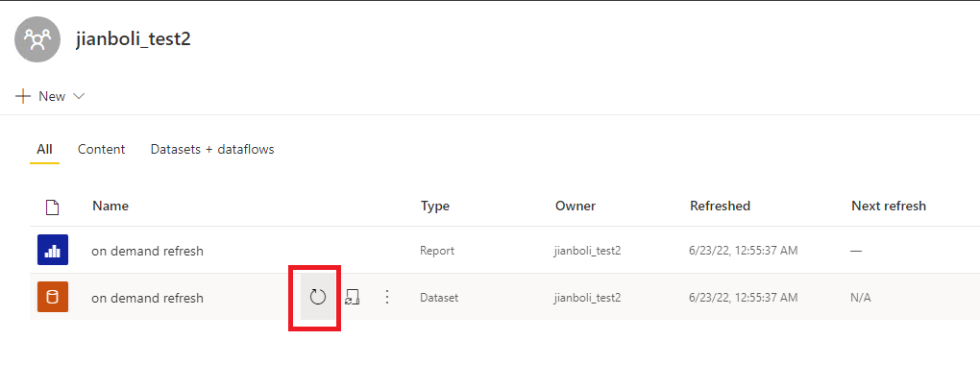980x389 pixels.
Task: Click the refresh now icon for the dataset
Action: tap(318, 297)
